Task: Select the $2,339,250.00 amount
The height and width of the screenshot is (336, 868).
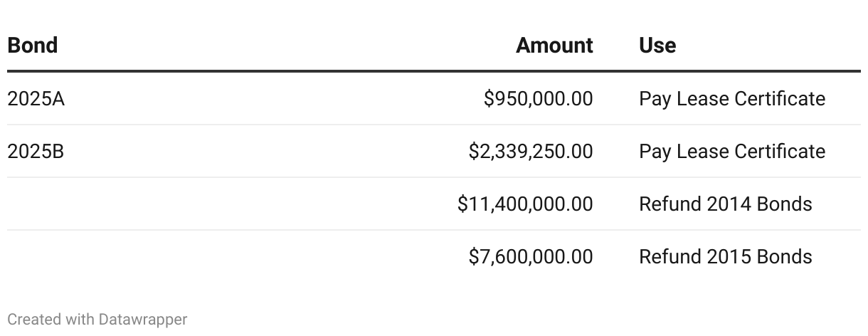Action: 530,152
